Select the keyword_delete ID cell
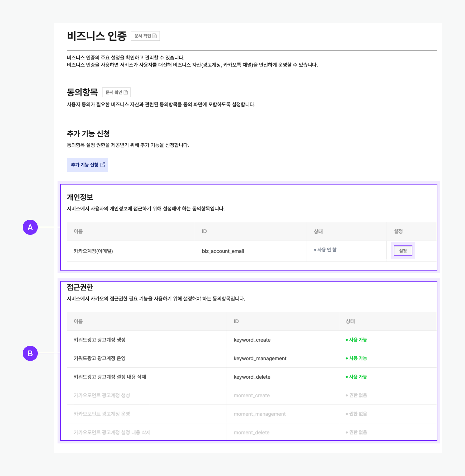Screen dimensions: 465x476 point(252,377)
